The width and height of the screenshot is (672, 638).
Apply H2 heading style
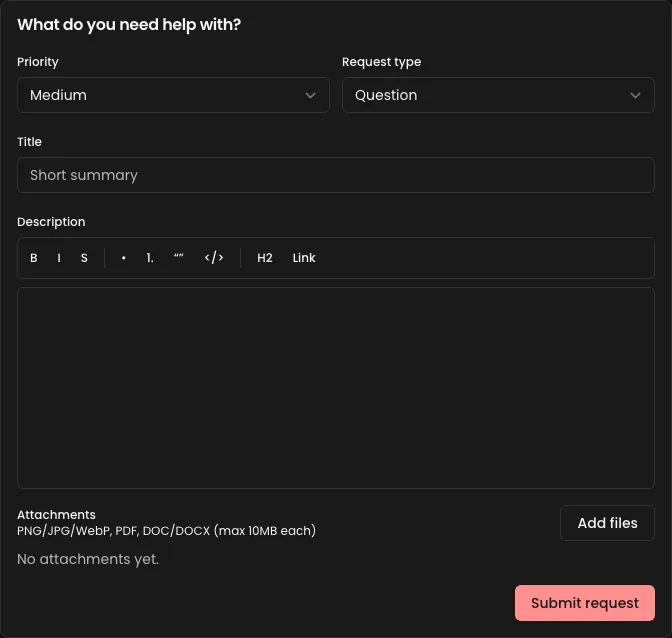click(265, 258)
